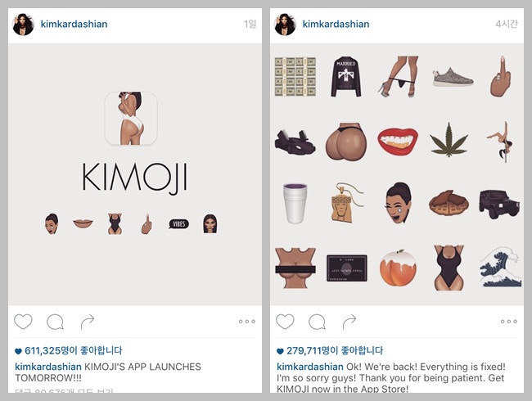The width and height of the screenshot is (532, 401).
Task: View the 611,325 likes list
Action: pyautogui.click(x=69, y=350)
